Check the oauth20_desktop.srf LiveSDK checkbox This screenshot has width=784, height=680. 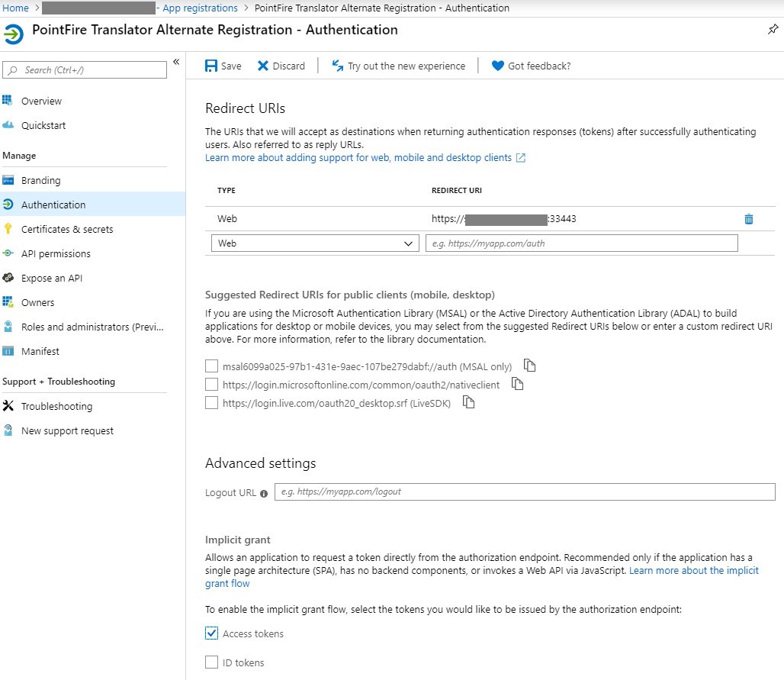coord(211,403)
